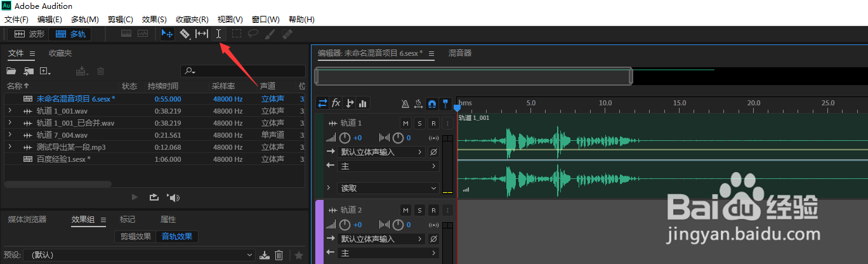This screenshot has height=264, width=868.
Task: Open the New File plus menu
Action: point(45,71)
